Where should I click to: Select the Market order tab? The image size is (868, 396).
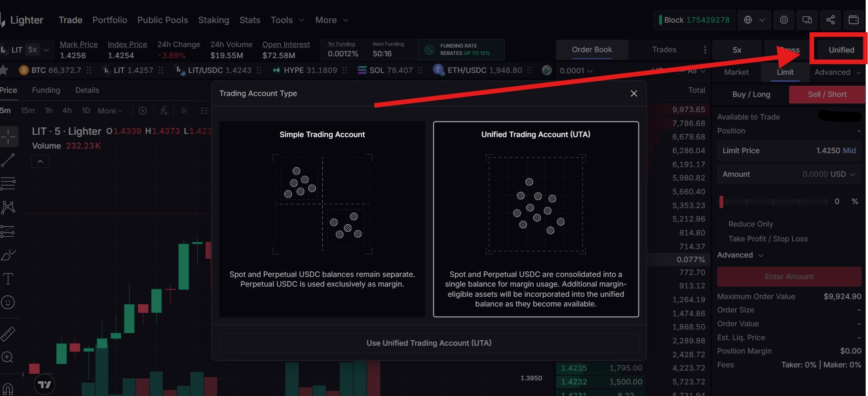(737, 72)
